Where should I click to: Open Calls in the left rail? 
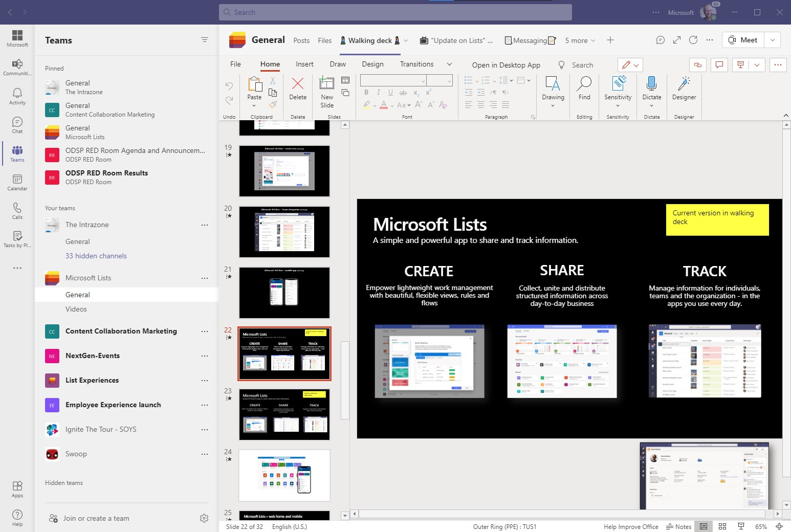(x=17, y=210)
